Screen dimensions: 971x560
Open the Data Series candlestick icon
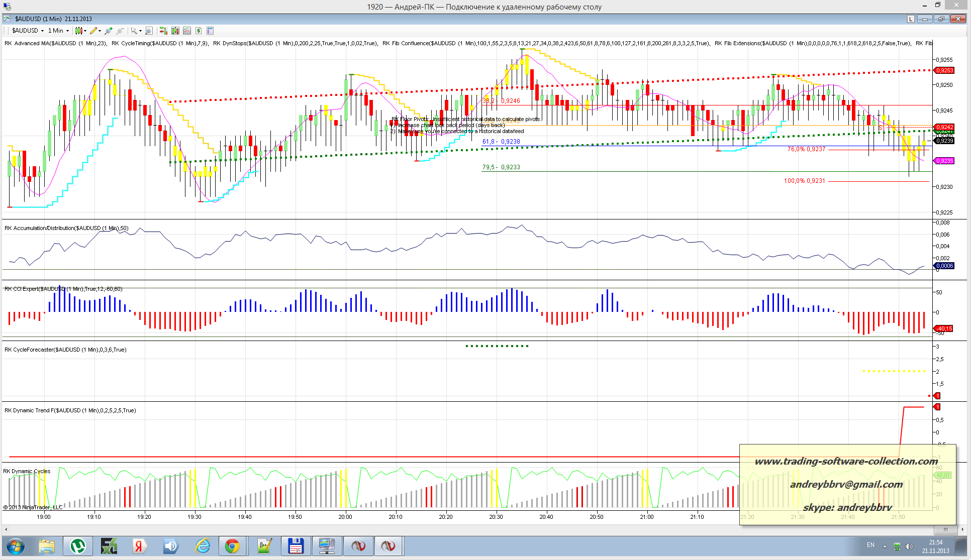pyautogui.click(x=175, y=31)
